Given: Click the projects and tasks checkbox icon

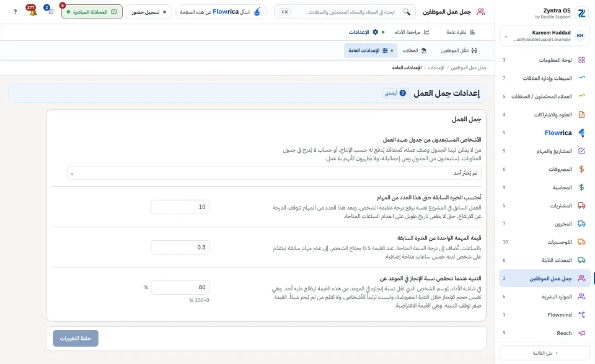Looking at the screenshot, I should coord(581,151).
